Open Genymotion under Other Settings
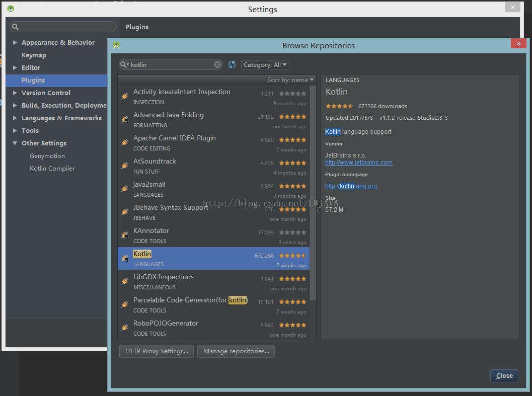This screenshot has width=532, height=396. point(47,156)
